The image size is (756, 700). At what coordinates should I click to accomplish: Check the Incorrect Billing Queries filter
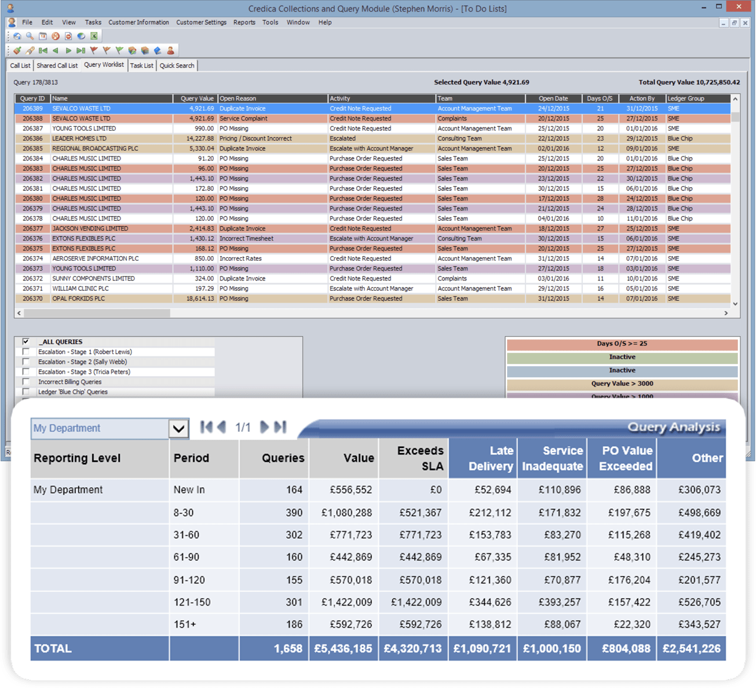click(x=25, y=381)
